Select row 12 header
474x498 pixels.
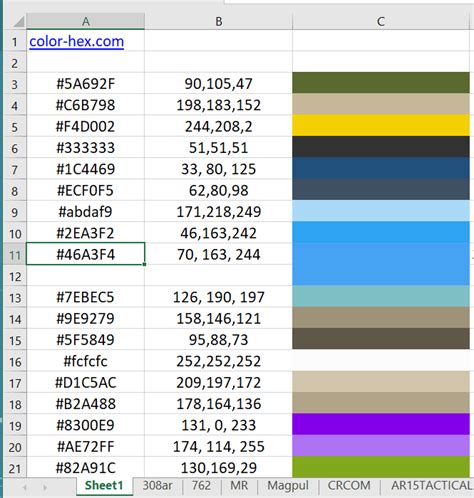15,276
